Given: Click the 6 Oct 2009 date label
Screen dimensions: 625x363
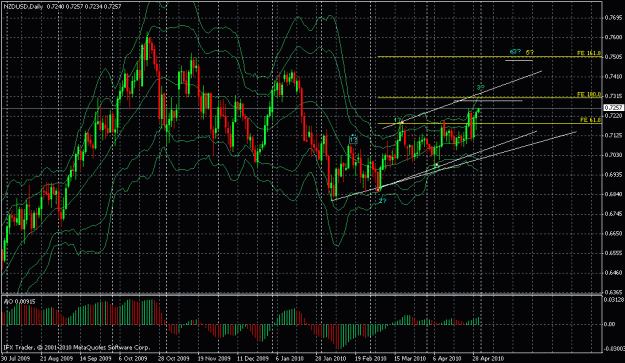Looking at the screenshot, I should pos(133,358).
